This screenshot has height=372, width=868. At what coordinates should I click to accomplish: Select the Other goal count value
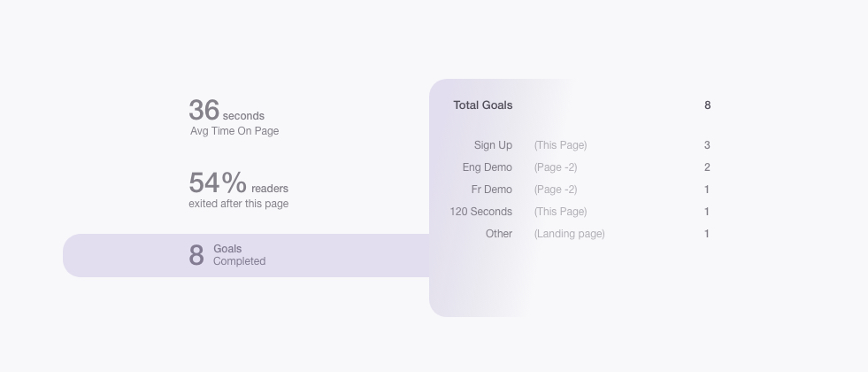(707, 234)
